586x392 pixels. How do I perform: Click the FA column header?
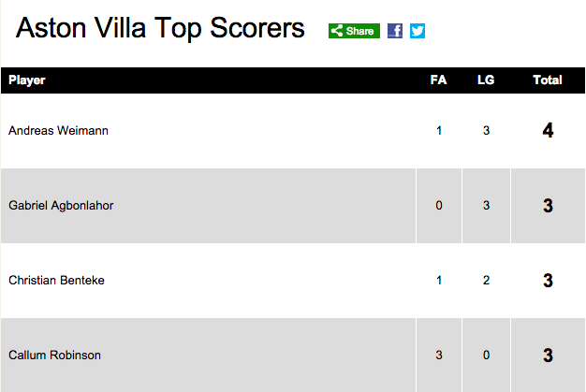(438, 80)
